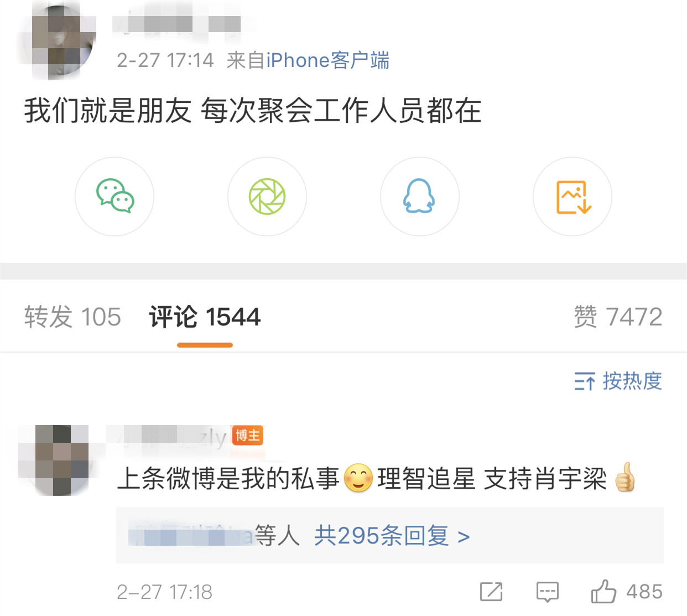Open the 来自iPhone客户端 source link
This screenshot has width=687, height=616.
click(x=327, y=60)
